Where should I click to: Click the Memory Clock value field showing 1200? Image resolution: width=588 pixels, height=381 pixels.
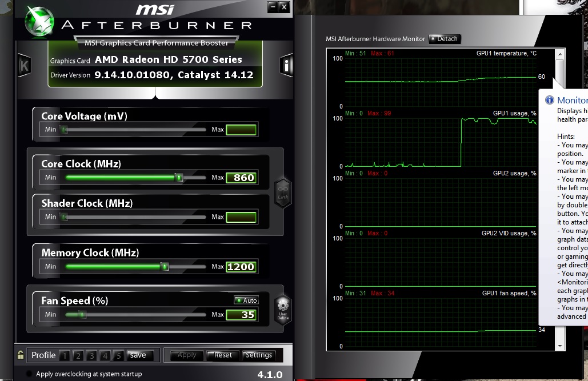point(241,267)
